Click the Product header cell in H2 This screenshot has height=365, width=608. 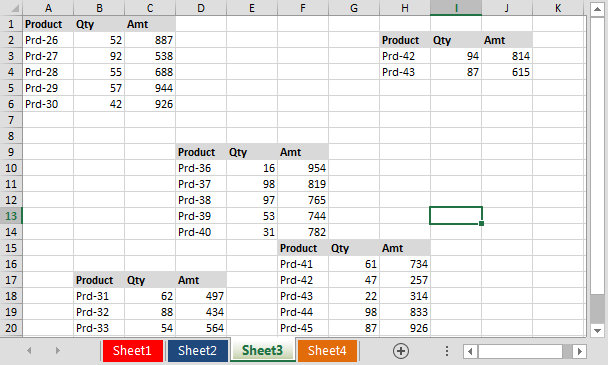[405, 40]
